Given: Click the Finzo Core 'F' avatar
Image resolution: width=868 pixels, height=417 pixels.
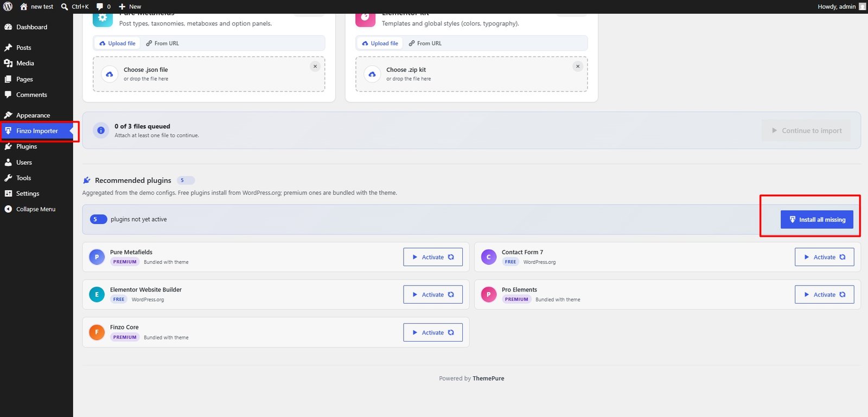Looking at the screenshot, I should click(97, 332).
